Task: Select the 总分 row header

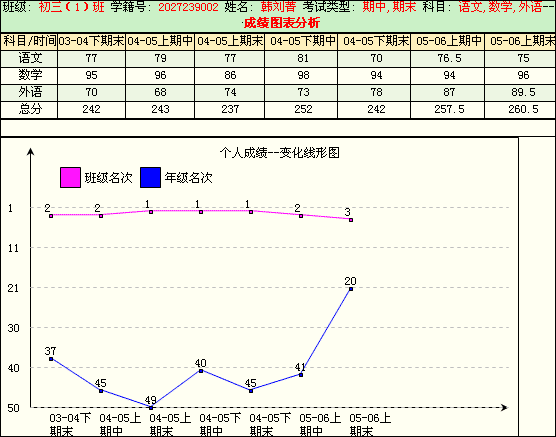Action: pos(29,109)
